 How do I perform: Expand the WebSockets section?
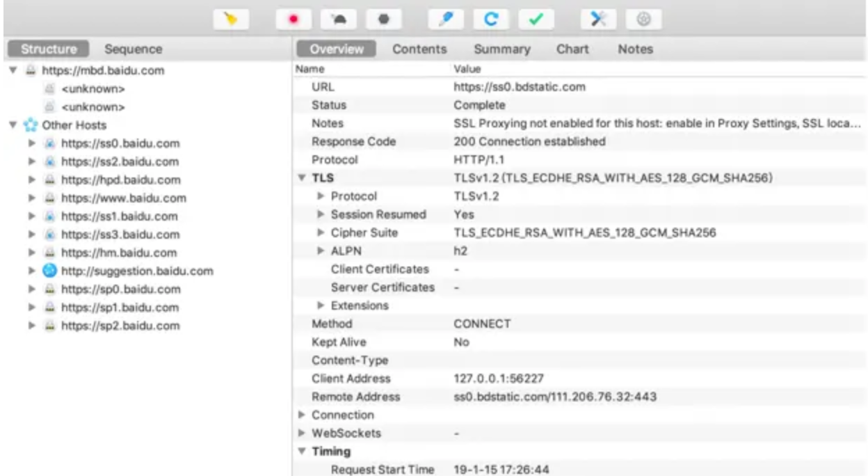tap(302, 433)
